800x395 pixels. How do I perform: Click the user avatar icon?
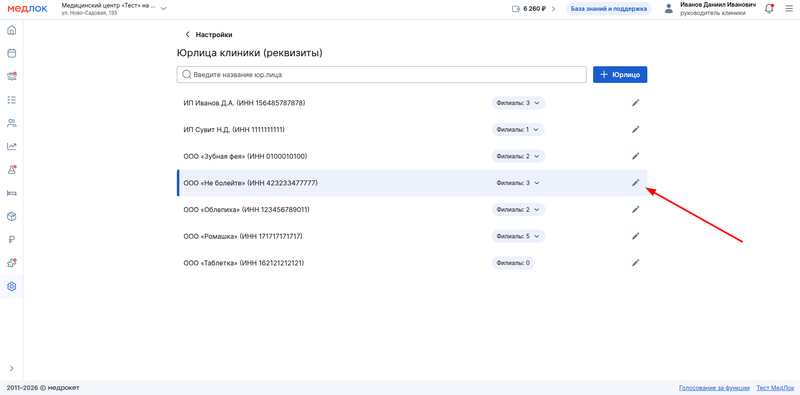click(669, 9)
